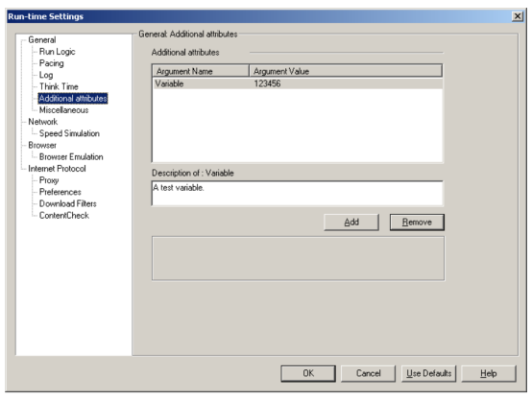Click the 123456 argument value cell
The image size is (532, 399).
pyautogui.click(x=267, y=83)
